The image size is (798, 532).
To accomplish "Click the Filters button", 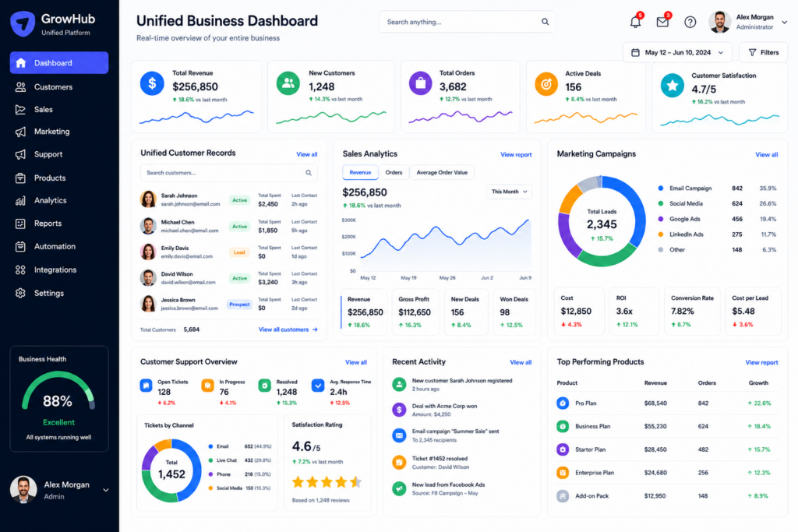I will (x=764, y=52).
